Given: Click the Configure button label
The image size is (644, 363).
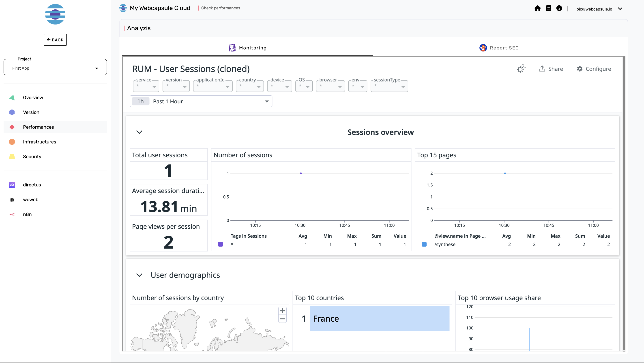Looking at the screenshot, I should click(598, 69).
